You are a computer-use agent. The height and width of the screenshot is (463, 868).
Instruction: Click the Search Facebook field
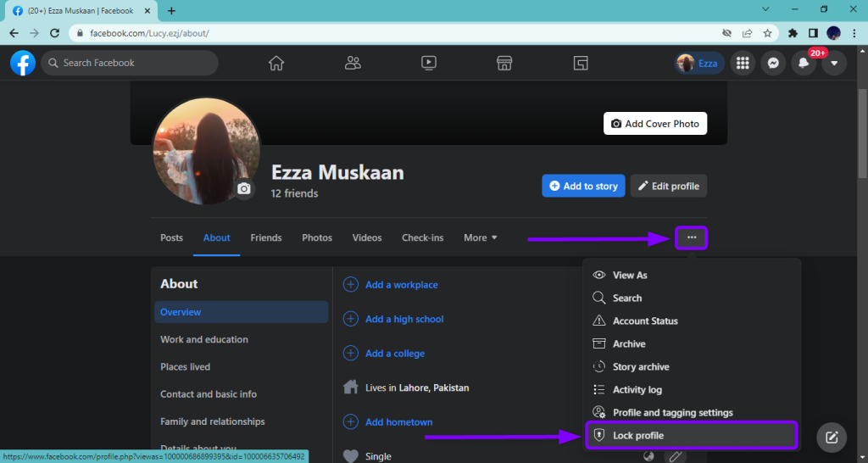(130, 63)
